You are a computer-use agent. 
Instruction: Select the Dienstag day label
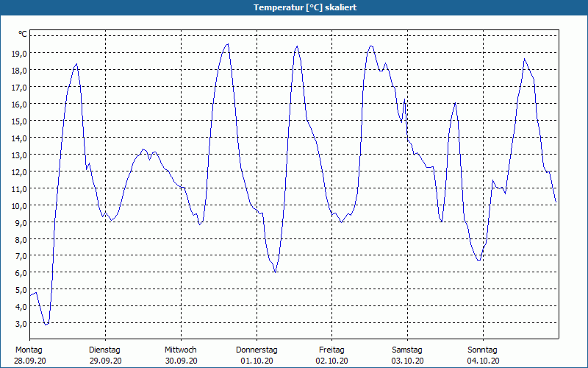coord(104,350)
